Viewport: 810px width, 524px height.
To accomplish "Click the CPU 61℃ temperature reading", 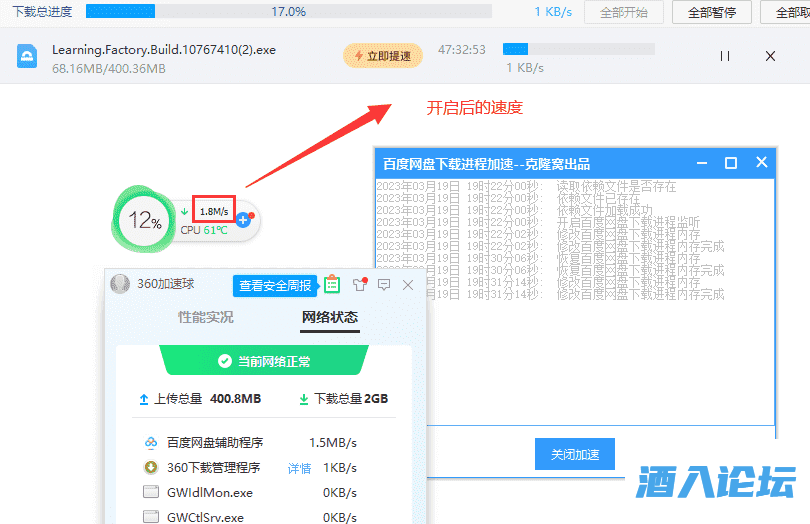I will click(x=204, y=230).
